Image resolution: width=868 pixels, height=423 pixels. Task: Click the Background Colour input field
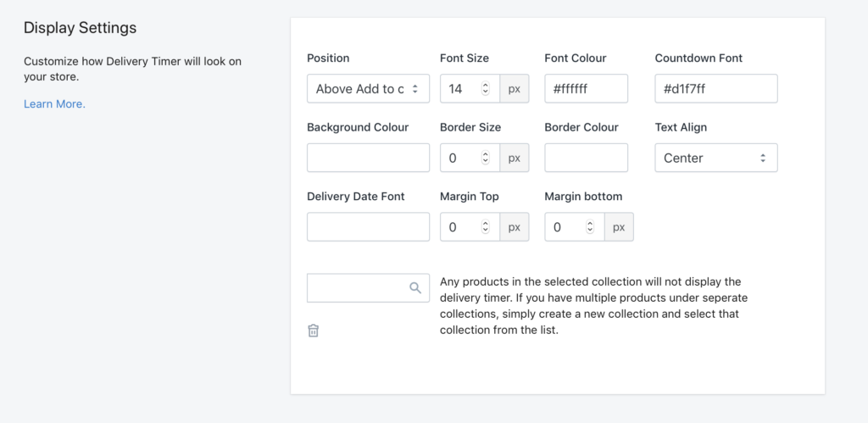coord(368,158)
